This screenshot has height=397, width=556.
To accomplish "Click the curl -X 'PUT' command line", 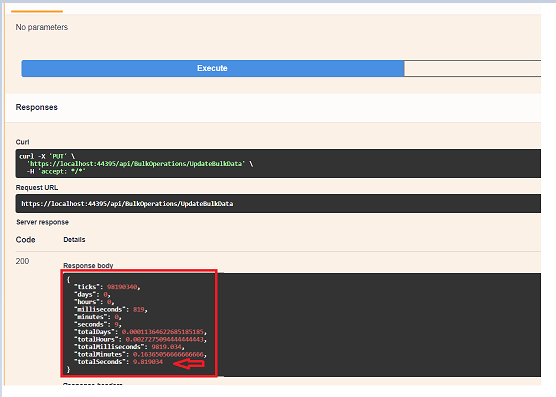I will [x=47, y=156].
